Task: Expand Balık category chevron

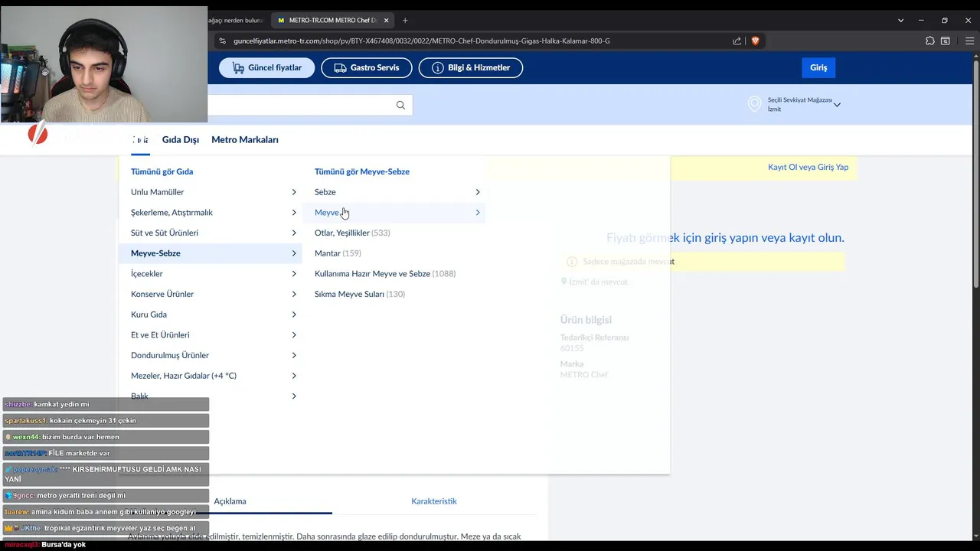Action: [x=294, y=396]
